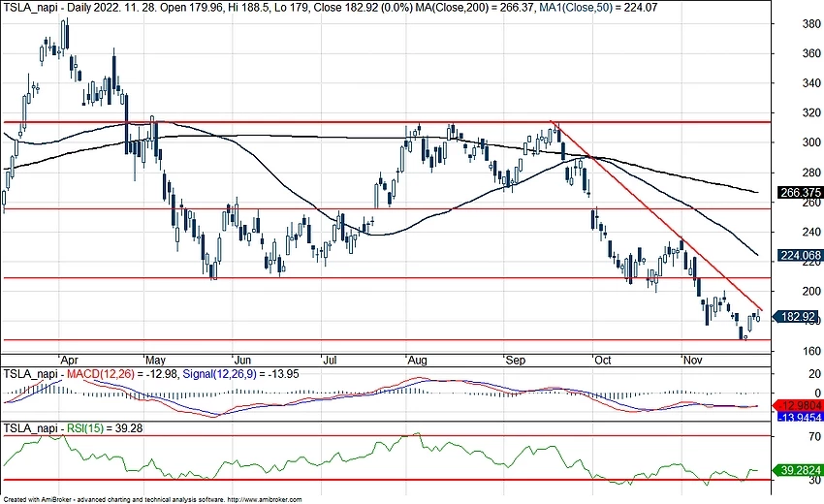Select the May label on the time axis
This screenshot has height=504, width=824.
[x=155, y=361]
